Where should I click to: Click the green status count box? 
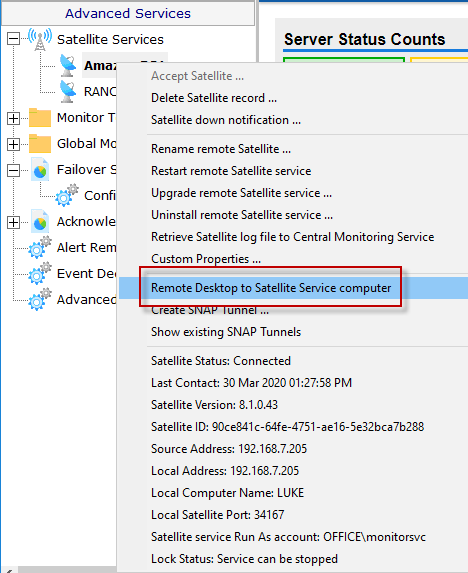(x=344, y=60)
